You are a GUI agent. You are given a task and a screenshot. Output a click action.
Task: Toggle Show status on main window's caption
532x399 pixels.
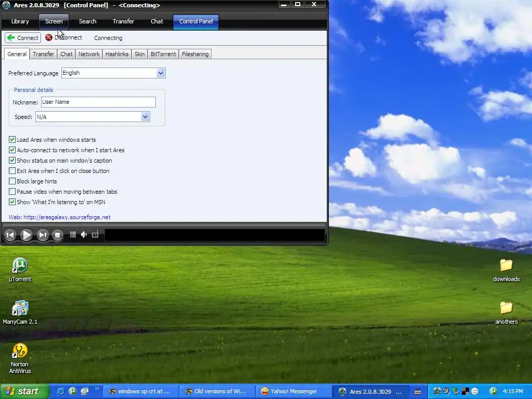pos(12,160)
